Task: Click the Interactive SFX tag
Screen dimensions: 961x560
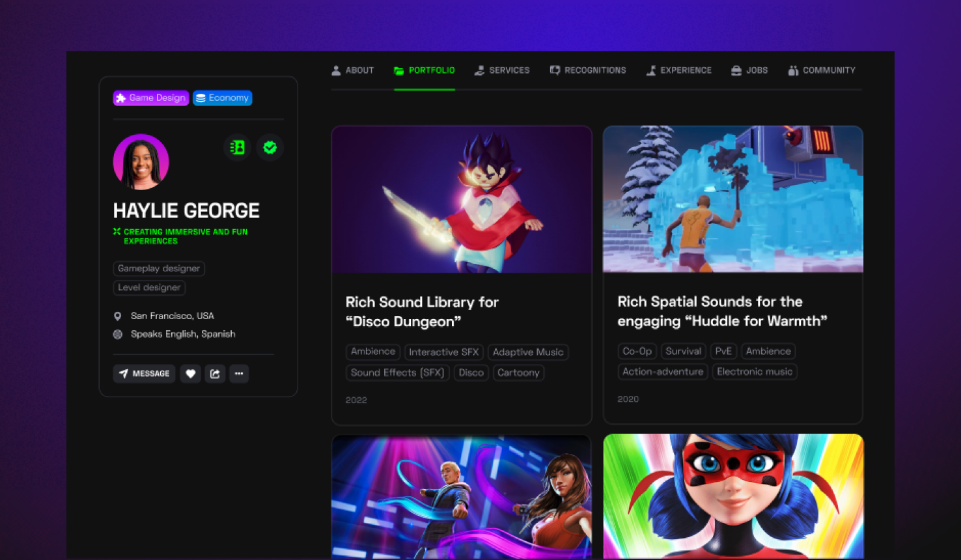Action: click(x=444, y=352)
